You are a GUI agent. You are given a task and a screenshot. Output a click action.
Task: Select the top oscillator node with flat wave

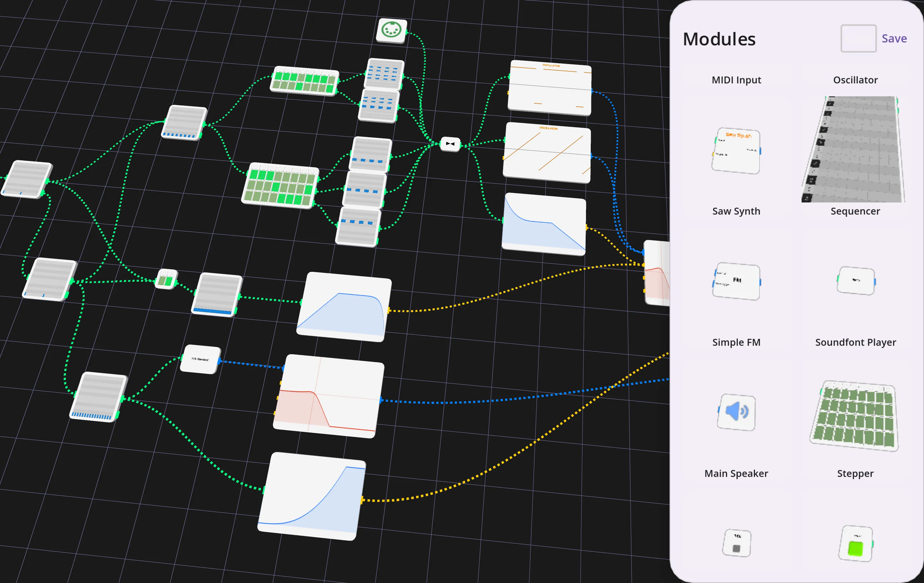click(x=550, y=88)
